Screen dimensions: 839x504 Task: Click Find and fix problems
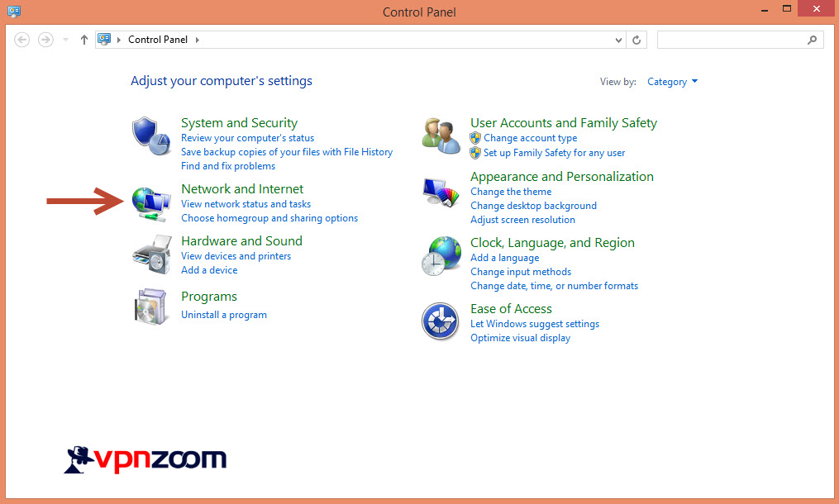click(x=228, y=166)
